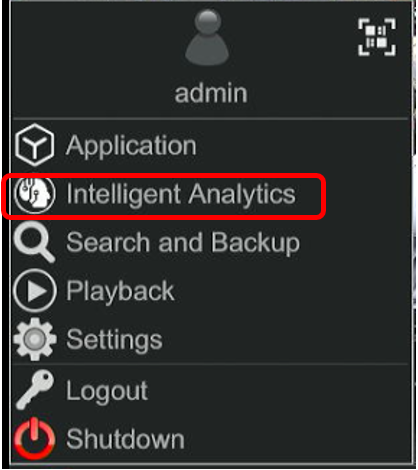Click the admin user avatar silhouette
Viewport: 418px width, 470px height.
click(x=207, y=37)
